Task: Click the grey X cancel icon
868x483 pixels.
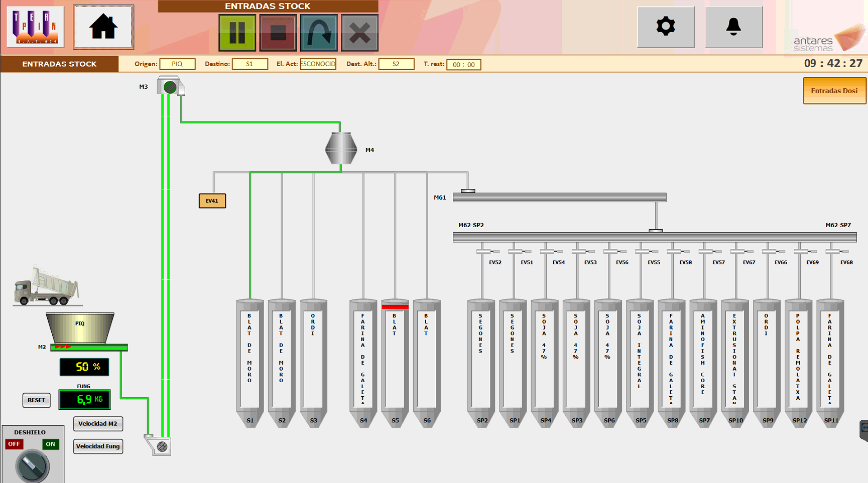Action: tap(359, 33)
